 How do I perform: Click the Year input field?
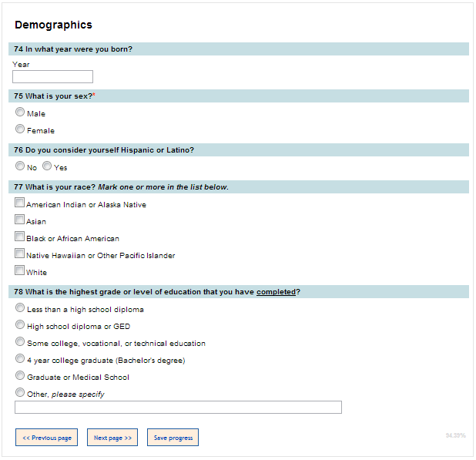click(52, 77)
